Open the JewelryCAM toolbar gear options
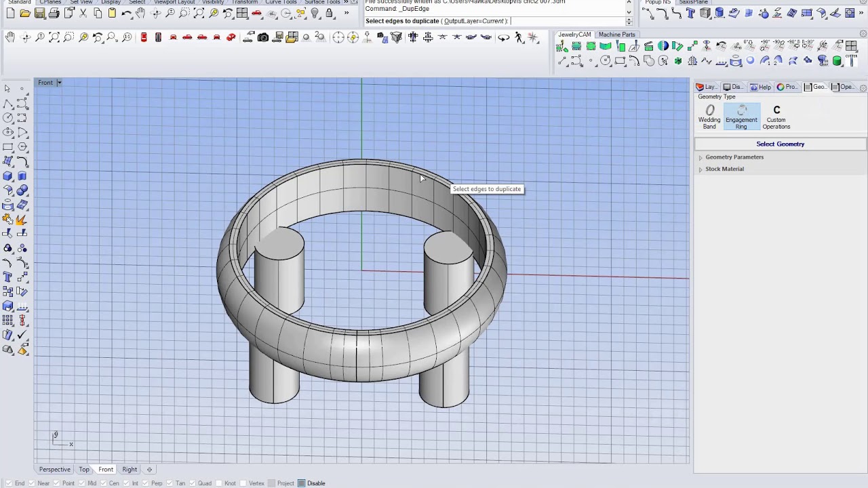 click(x=863, y=35)
